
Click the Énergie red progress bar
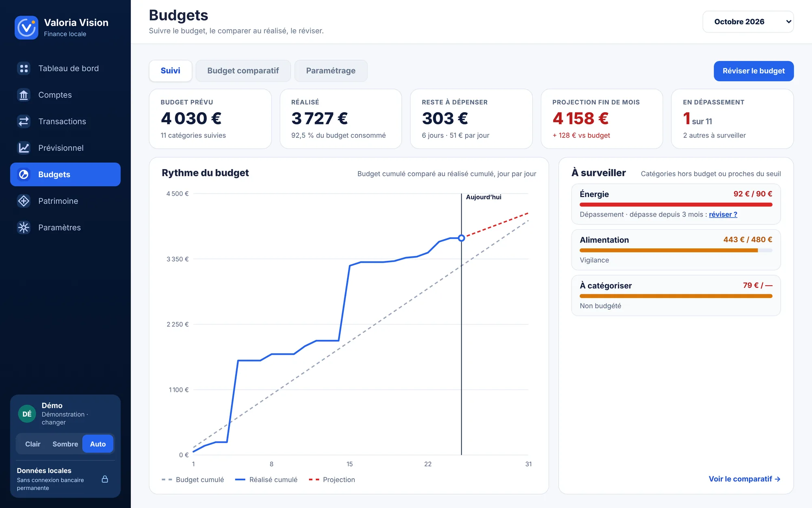tap(676, 205)
